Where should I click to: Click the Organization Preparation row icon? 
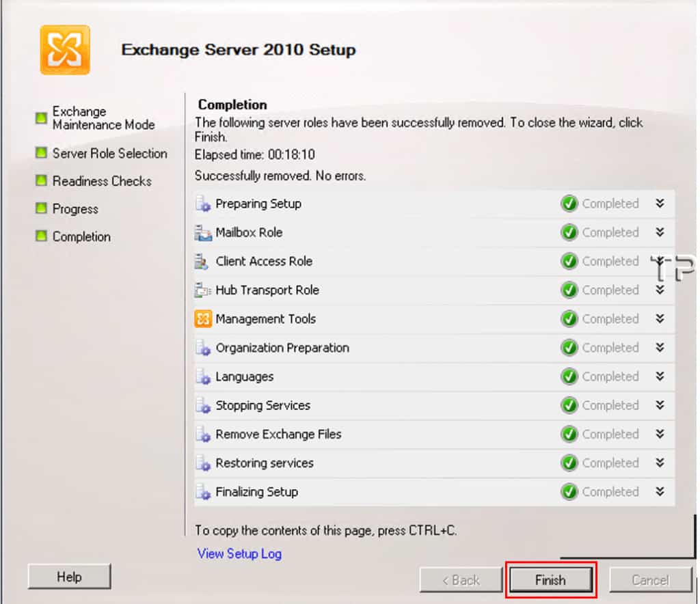[x=202, y=348]
